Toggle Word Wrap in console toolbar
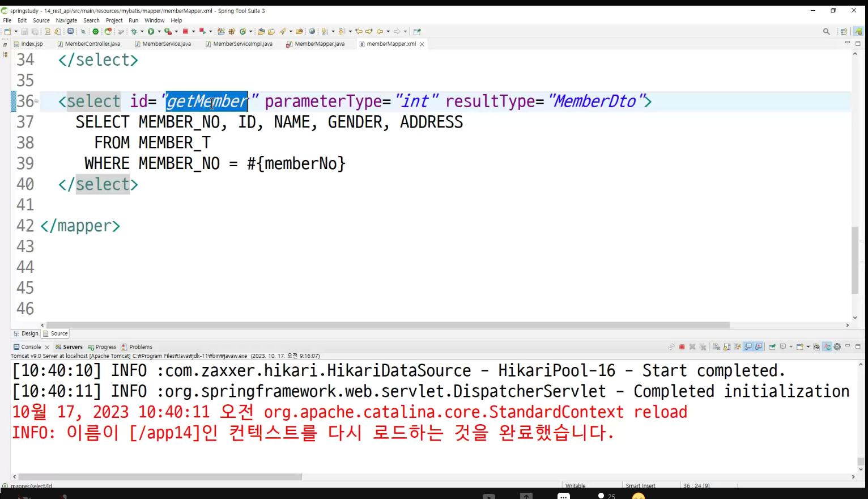Viewport: 868px width, 499px height. click(737, 347)
